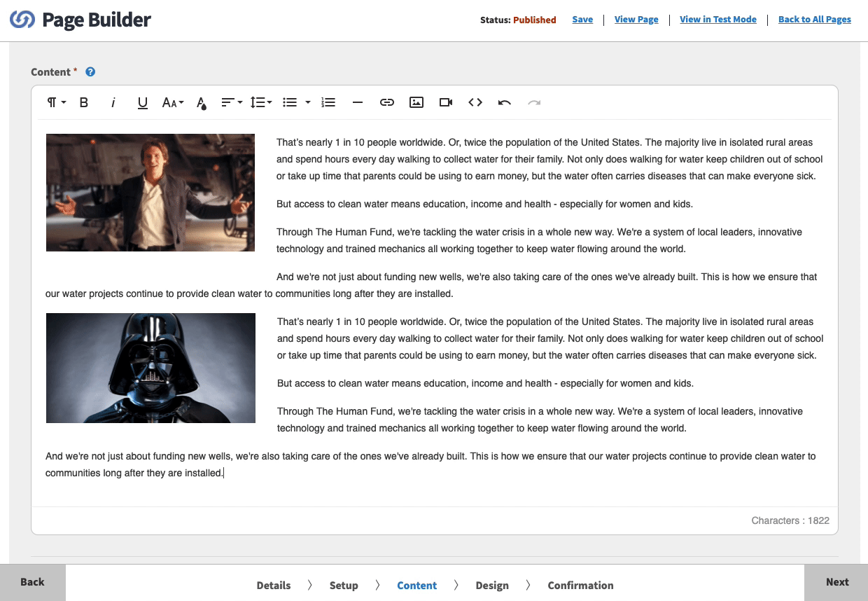
Task: Undo the last edit
Action: (505, 102)
